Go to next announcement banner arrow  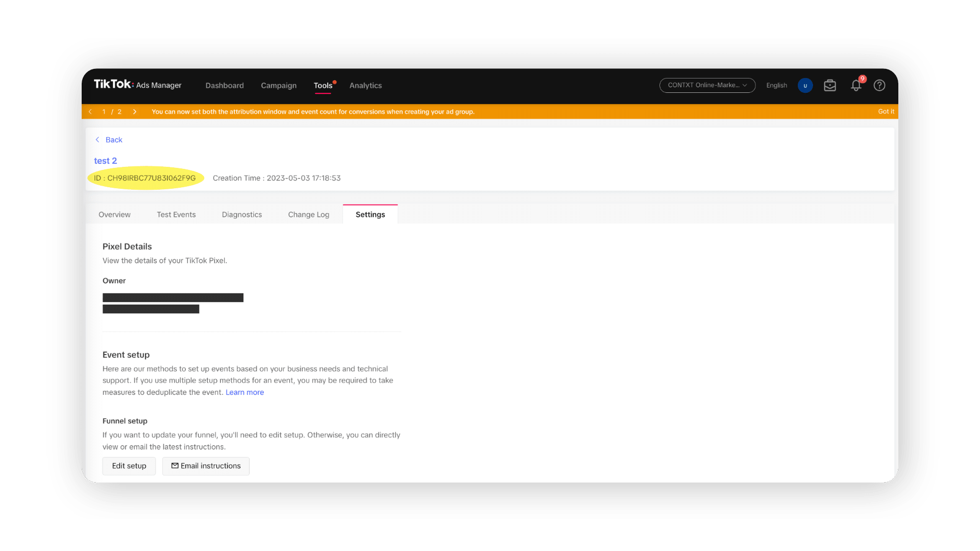pos(135,112)
